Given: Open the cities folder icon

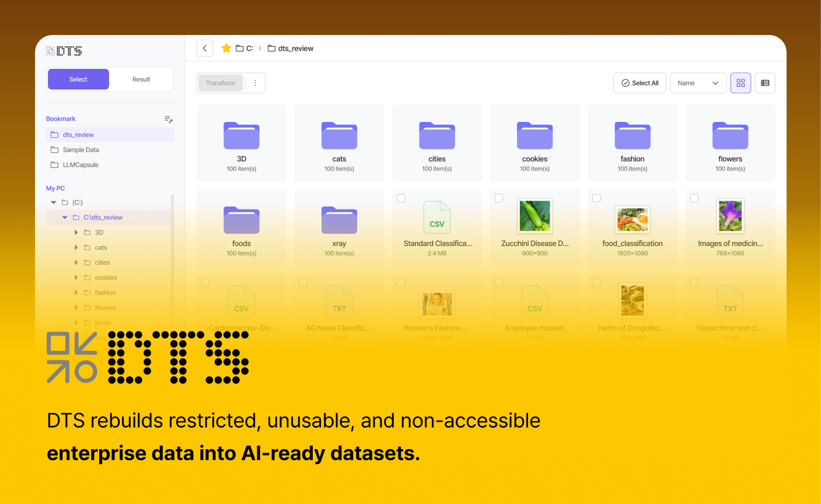Looking at the screenshot, I should click(437, 135).
